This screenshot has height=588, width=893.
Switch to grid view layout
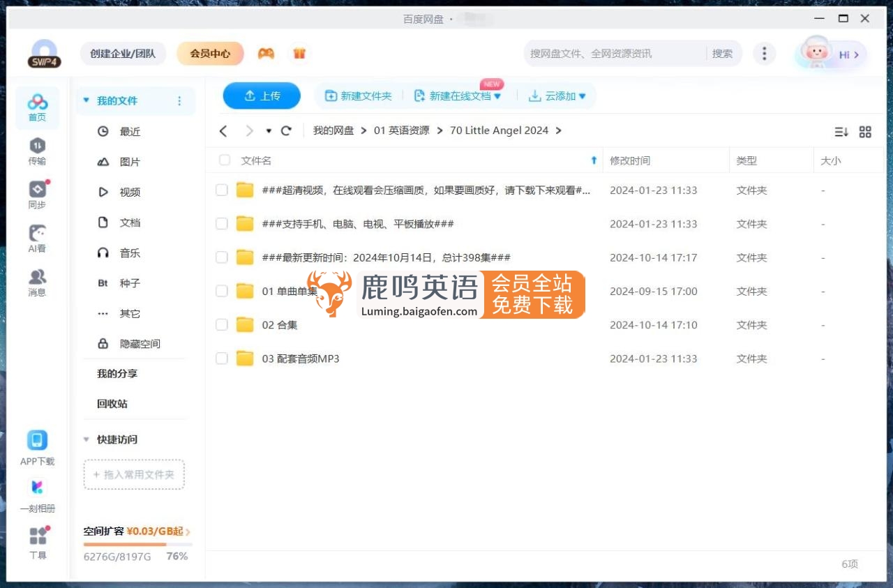[865, 132]
